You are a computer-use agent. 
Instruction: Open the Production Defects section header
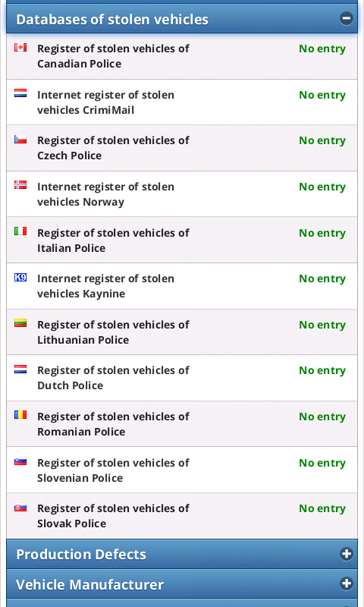(x=182, y=554)
